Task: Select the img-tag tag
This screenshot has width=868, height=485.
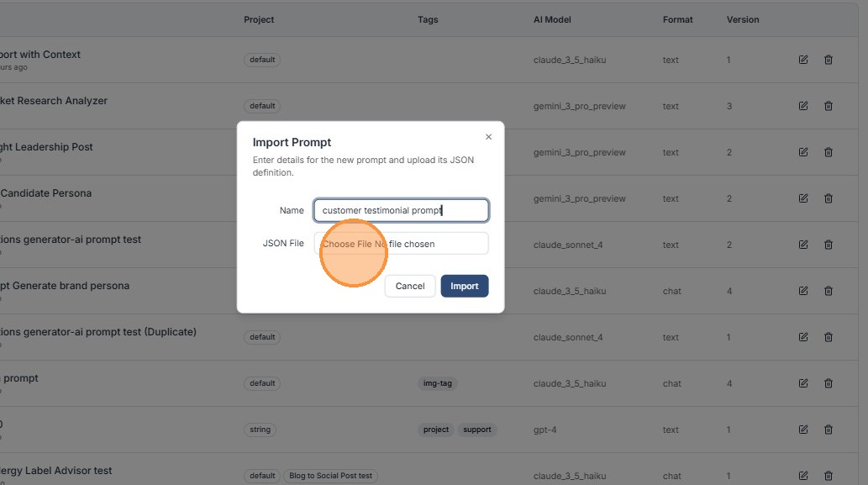Action: (438, 383)
